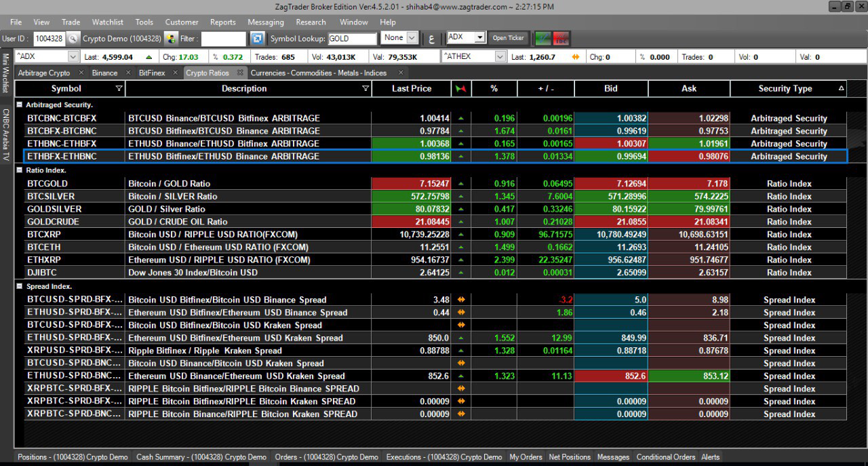The width and height of the screenshot is (868, 466).
Task: Click the green up arrow in BTCGOLD row
Action: coord(461,184)
